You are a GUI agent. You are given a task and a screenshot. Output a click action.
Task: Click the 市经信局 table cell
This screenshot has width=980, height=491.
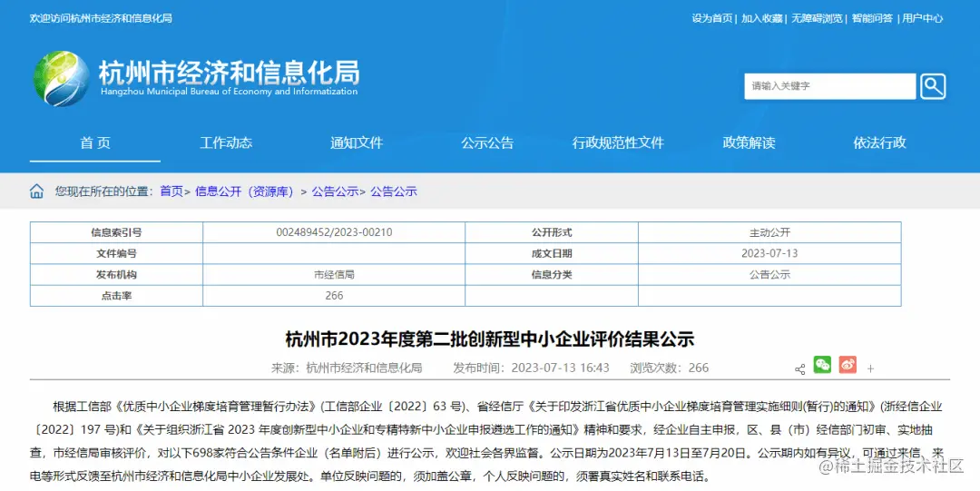coord(334,275)
